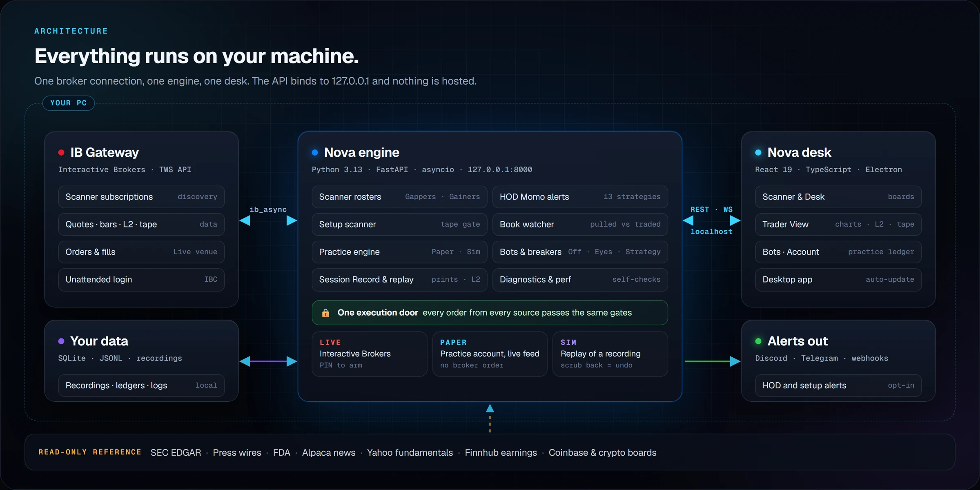Click the Trader View row

pyautogui.click(x=838, y=224)
